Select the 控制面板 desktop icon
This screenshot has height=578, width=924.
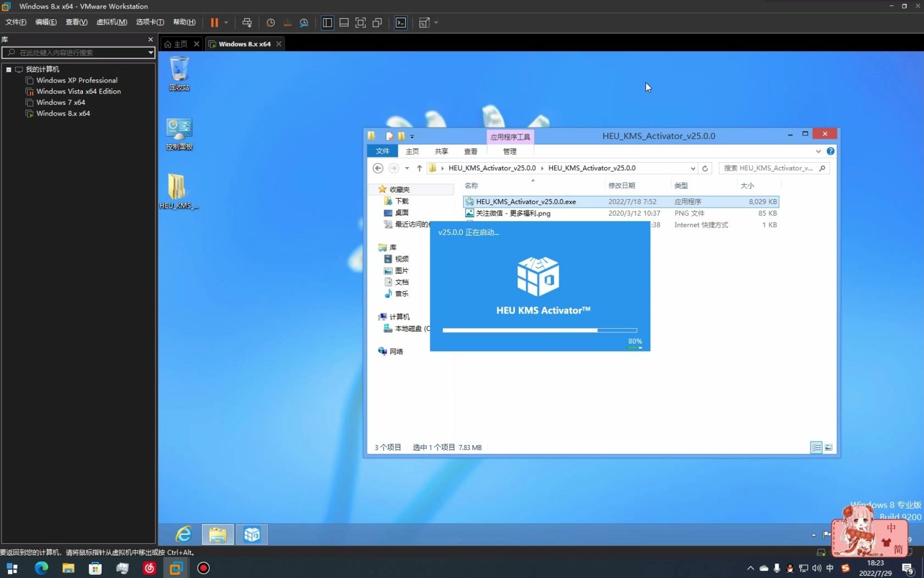click(179, 134)
